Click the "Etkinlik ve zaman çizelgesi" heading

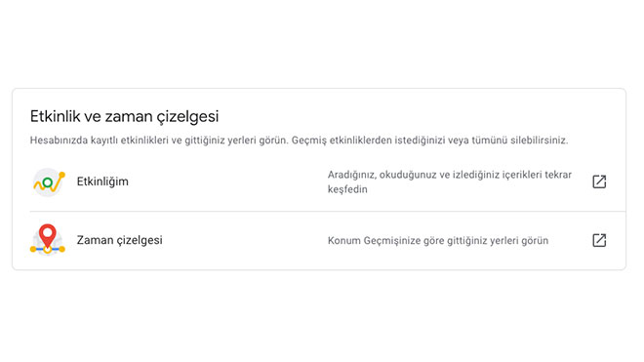(125, 116)
